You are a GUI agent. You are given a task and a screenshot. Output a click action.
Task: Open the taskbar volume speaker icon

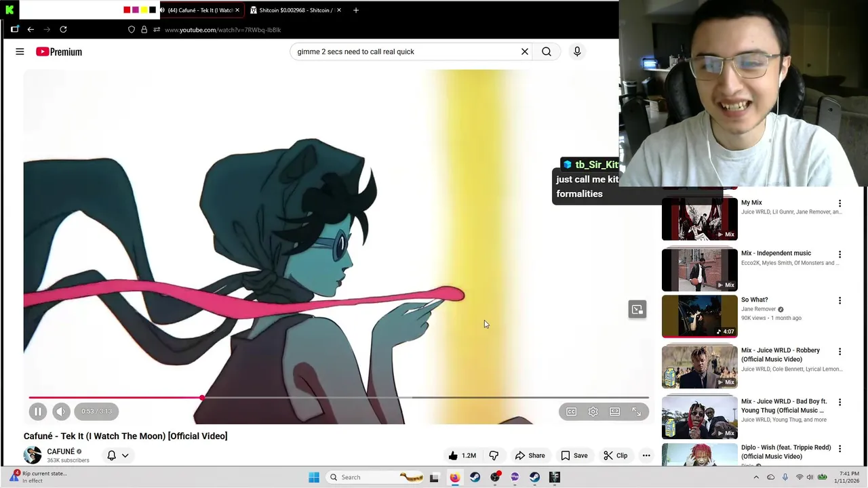810,477
